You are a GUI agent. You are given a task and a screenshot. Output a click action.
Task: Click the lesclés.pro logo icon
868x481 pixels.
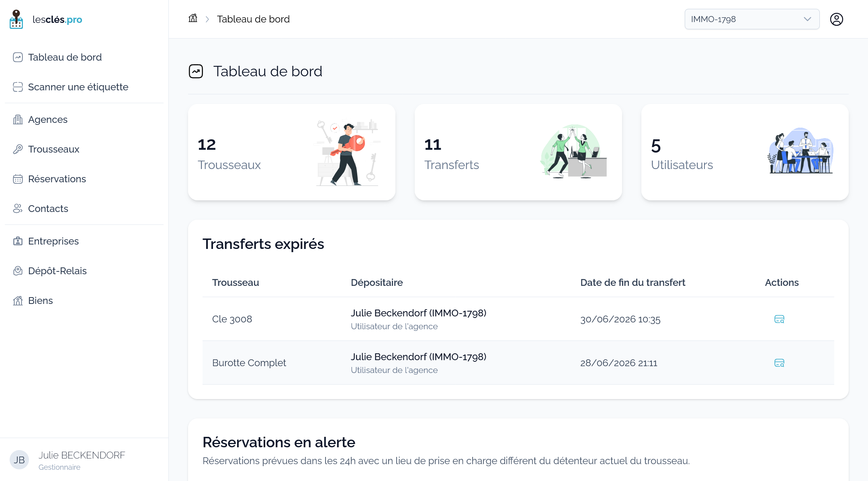[x=16, y=19]
